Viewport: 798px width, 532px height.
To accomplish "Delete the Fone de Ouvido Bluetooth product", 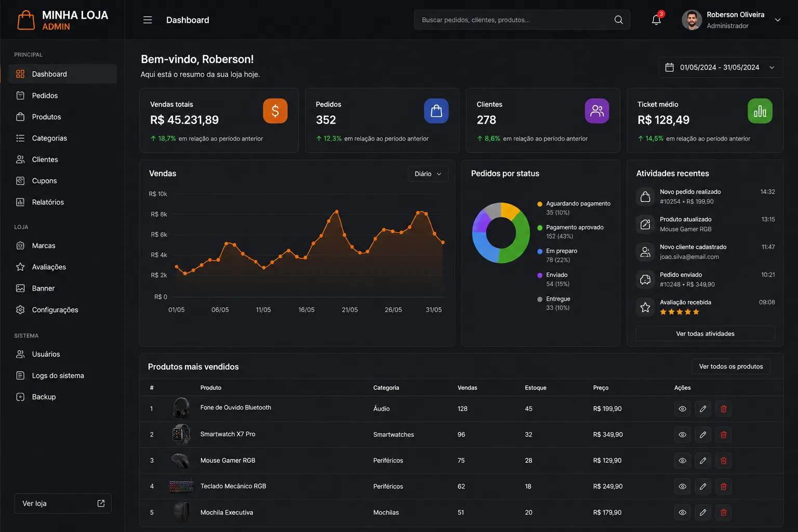I will coord(723,409).
